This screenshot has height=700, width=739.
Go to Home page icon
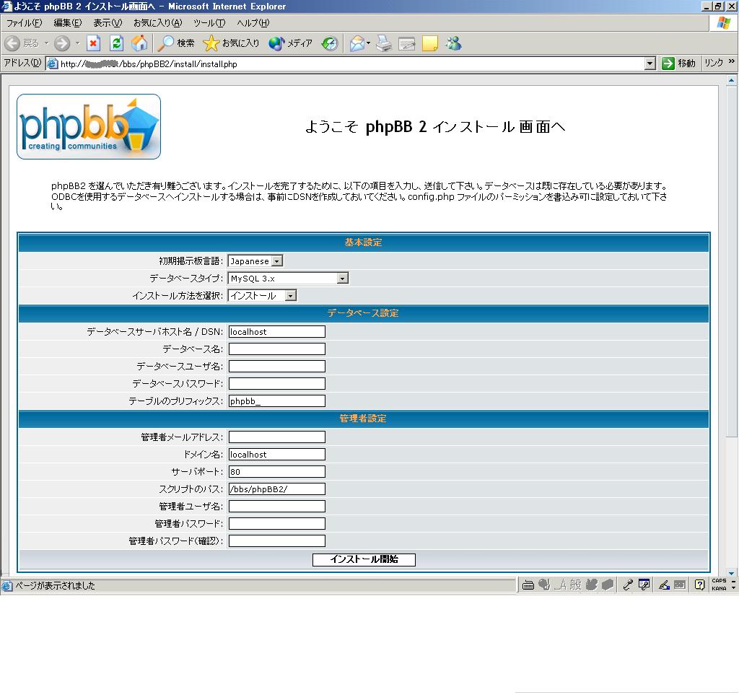click(139, 43)
